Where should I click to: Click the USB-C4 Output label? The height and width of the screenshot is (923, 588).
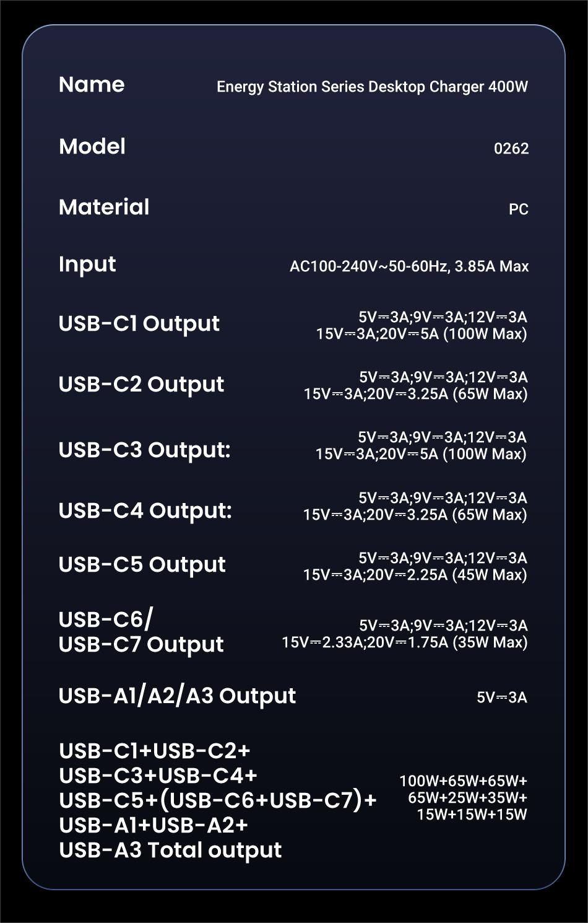point(145,510)
